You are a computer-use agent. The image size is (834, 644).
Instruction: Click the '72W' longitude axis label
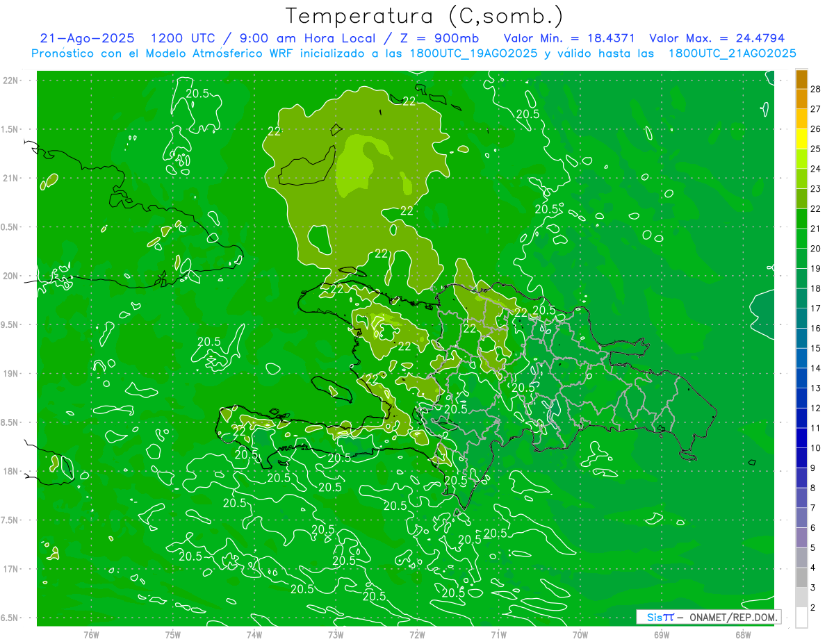[417, 634]
